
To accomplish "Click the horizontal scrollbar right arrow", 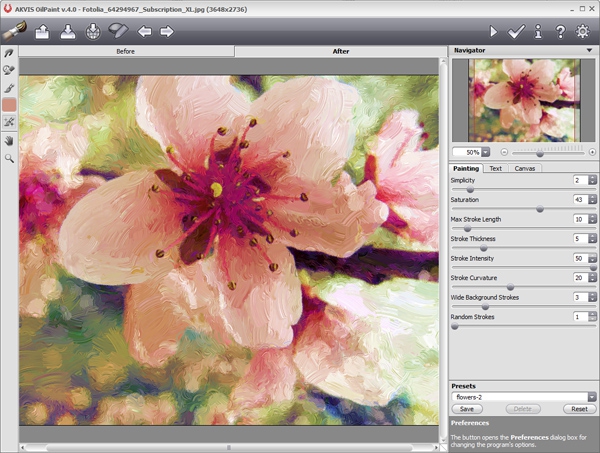I will point(436,447).
